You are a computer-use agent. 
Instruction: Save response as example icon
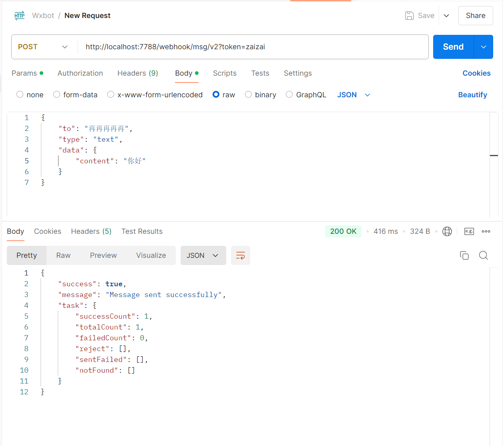469,231
